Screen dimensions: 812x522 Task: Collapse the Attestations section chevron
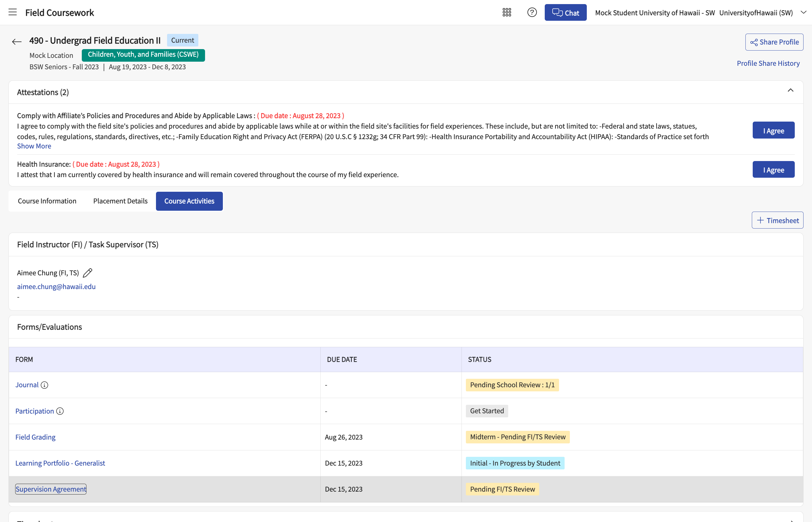pyautogui.click(x=790, y=90)
